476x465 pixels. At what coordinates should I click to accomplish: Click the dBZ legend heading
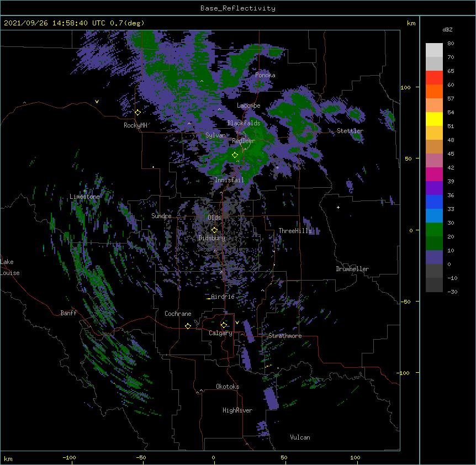click(x=447, y=29)
